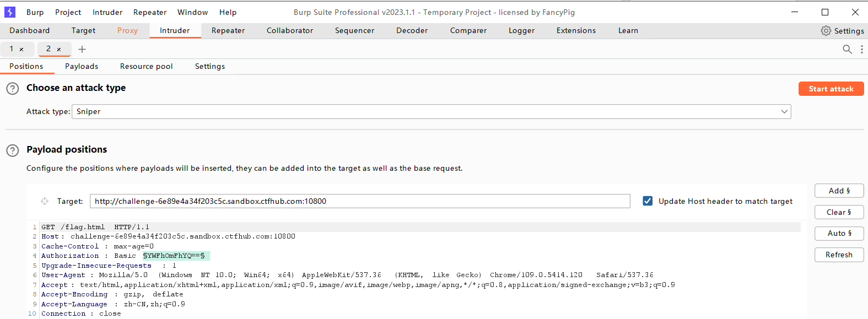Image resolution: width=868 pixels, height=319 pixels.
Task: Switch to the Comparer tab
Action: 468,31
